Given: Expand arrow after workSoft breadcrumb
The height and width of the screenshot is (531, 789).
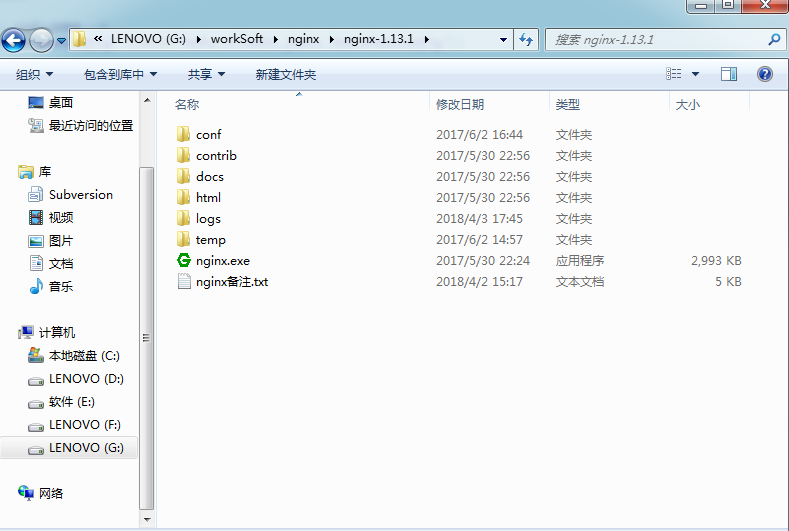Looking at the screenshot, I should point(276,39).
